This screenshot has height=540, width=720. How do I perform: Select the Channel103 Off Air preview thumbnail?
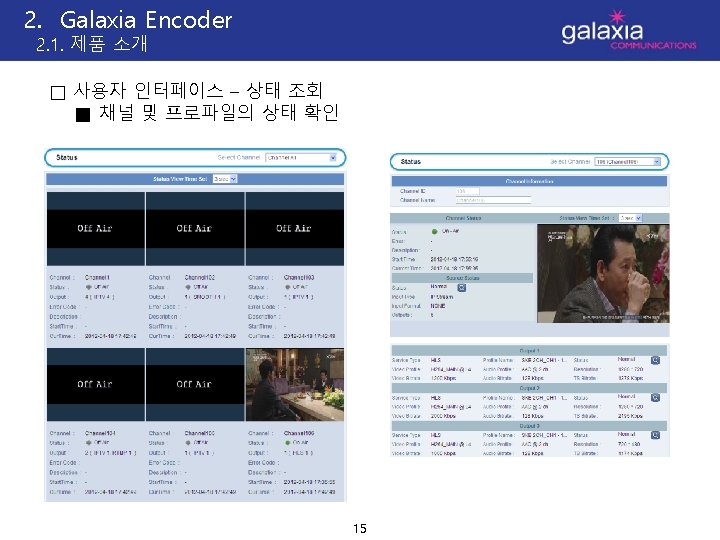[x=295, y=229]
